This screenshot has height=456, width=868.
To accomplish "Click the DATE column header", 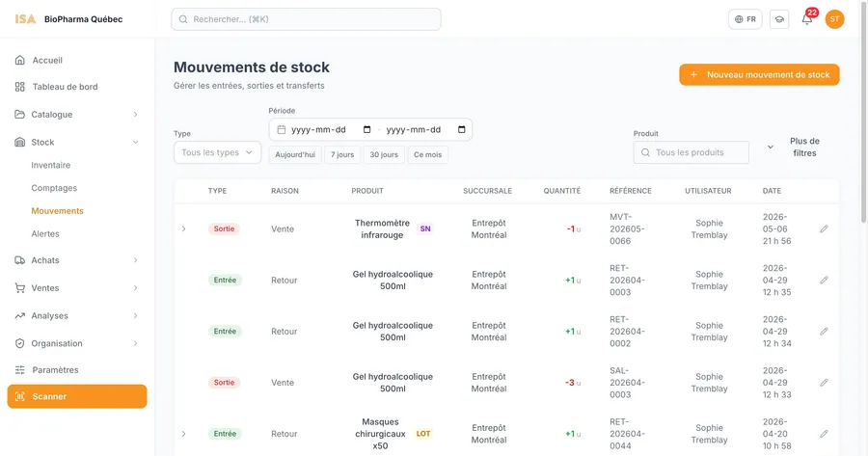I will 772,191.
